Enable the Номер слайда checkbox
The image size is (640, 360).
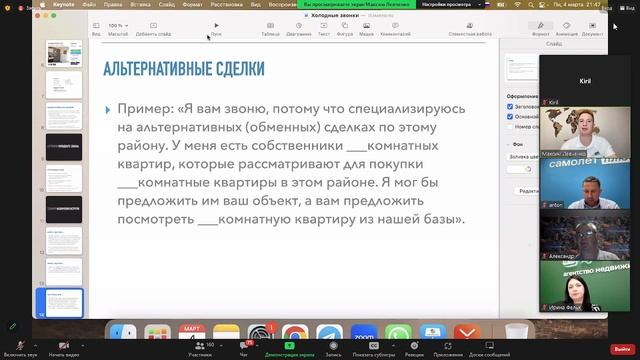[x=510, y=127]
